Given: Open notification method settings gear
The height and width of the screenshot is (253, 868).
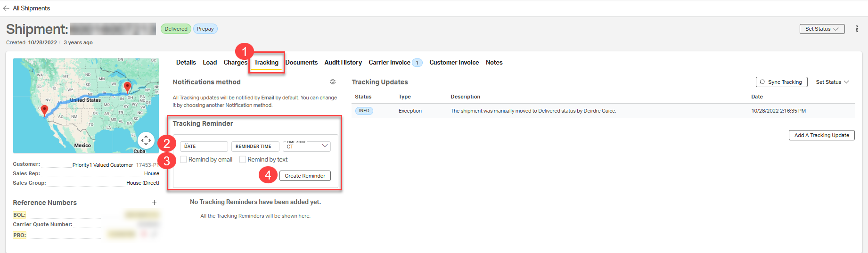Looking at the screenshot, I should [333, 82].
